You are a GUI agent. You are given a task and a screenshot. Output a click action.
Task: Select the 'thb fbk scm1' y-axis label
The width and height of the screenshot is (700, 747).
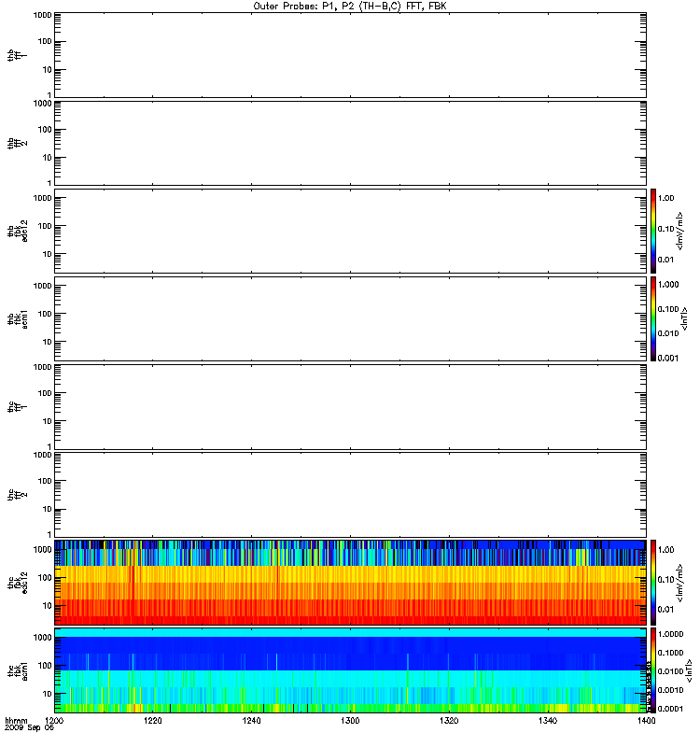pos(18,318)
